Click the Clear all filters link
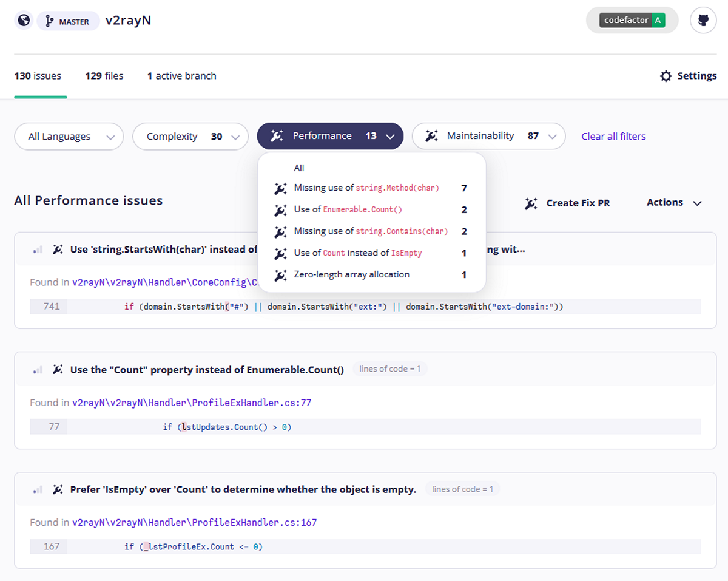Viewport: 728px width, 581px height. point(613,137)
